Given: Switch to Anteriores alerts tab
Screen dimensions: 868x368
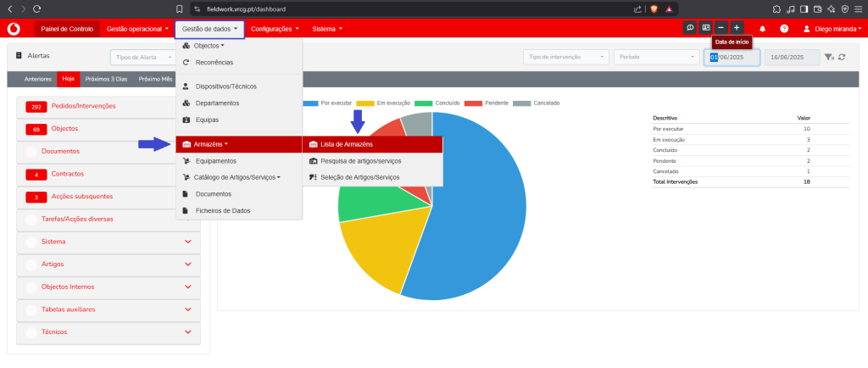Looking at the screenshot, I should [x=37, y=79].
